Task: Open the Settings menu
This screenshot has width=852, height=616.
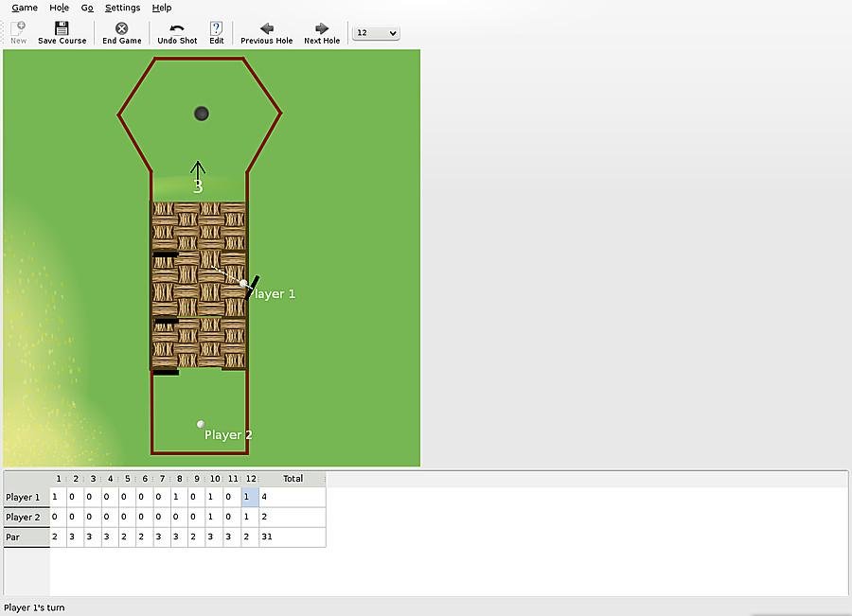Action: tap(122, 8)
